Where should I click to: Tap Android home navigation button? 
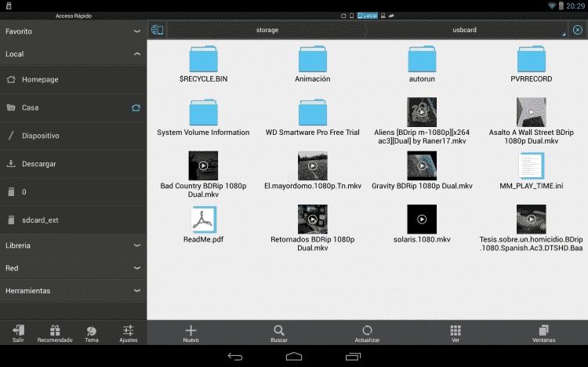pos(294,357)
